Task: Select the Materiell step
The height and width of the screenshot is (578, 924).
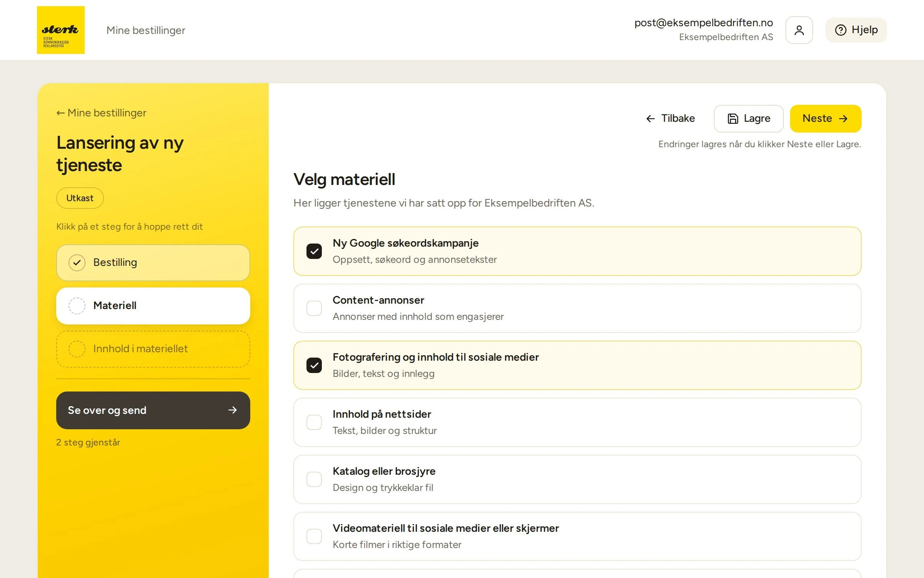Action: coord(153,306)
